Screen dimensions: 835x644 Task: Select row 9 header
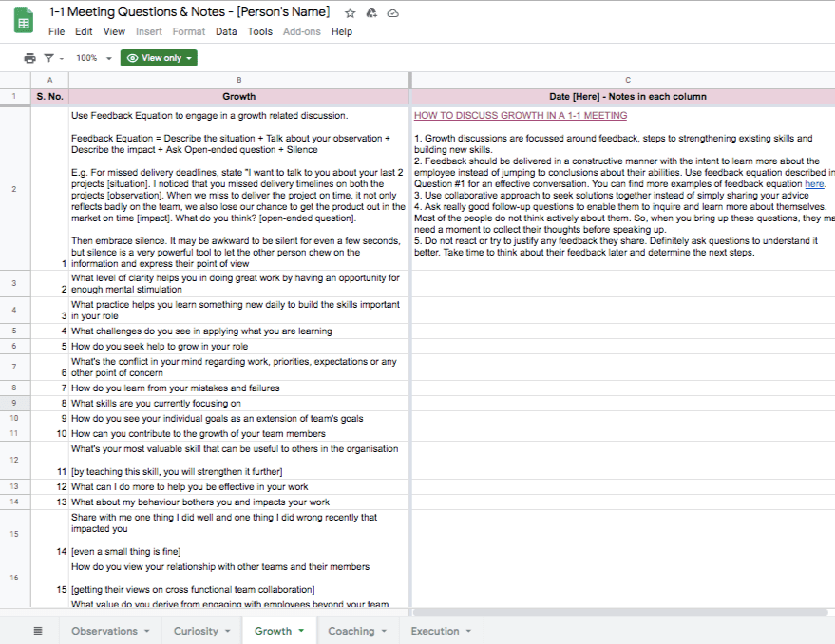click(14, 403)
